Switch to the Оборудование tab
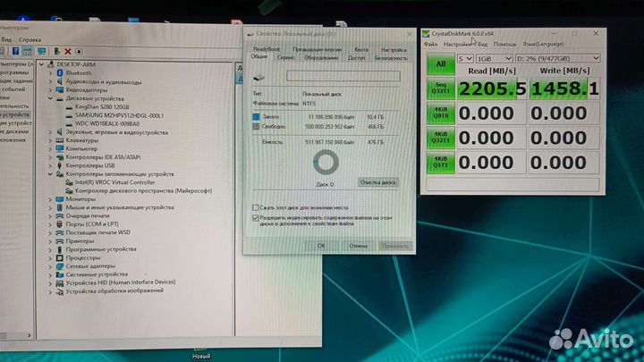Screen dimensions: 644x362 click(x=321, y=58)
